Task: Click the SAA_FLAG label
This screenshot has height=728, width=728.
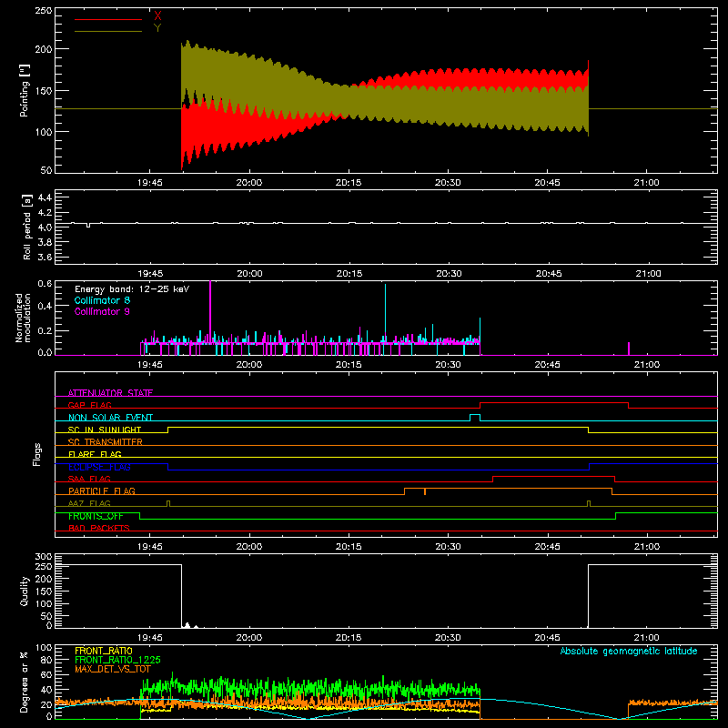Action: [x=89, y=479]
